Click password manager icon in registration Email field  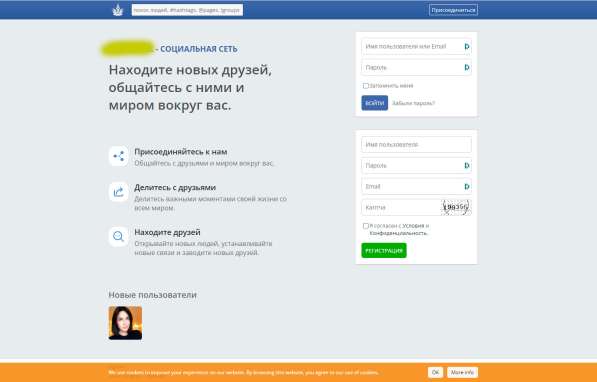pos(467,186)
